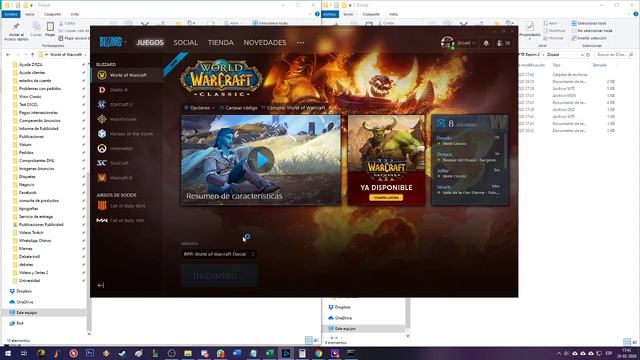Viewport: 640px width, 360px height.
Task: Sort by Tipo column in right Explorer
Action: point(556,65)
